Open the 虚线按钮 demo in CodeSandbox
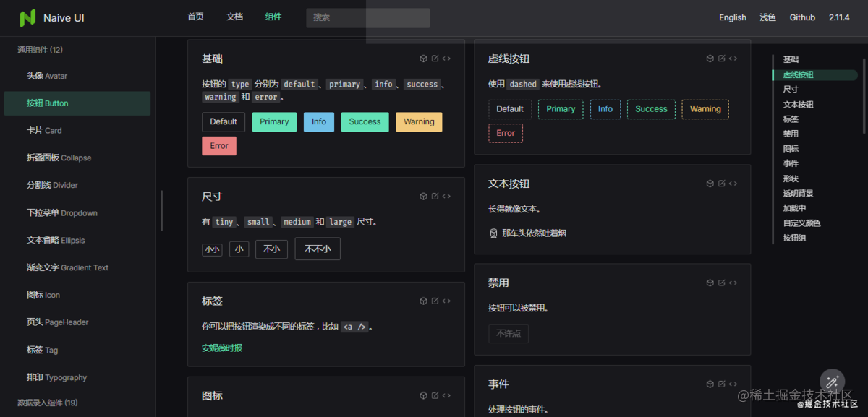868x417 pixels. (710, 58)
